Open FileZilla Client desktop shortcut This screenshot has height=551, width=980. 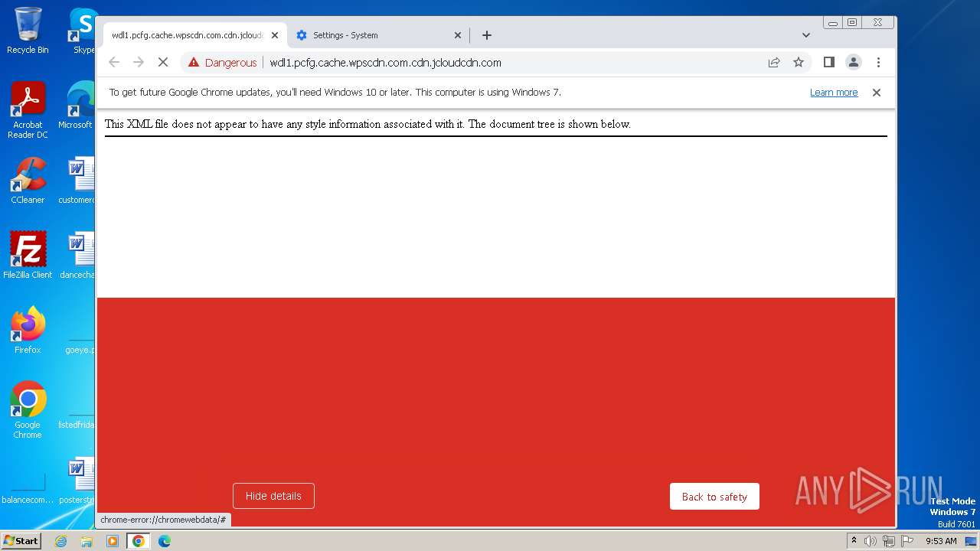(x=28, y=255)
